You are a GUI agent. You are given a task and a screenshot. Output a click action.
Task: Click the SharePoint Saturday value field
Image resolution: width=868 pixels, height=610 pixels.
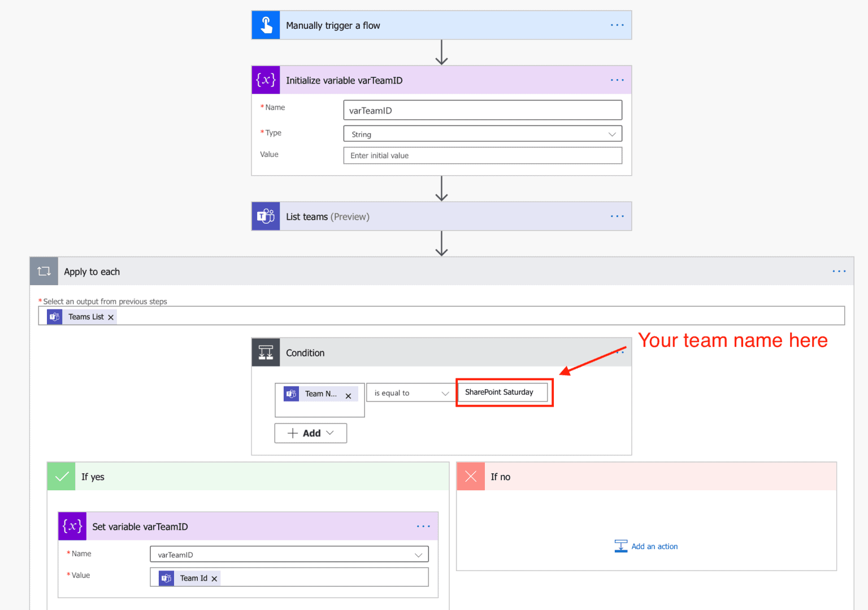[x=503, y=392]
